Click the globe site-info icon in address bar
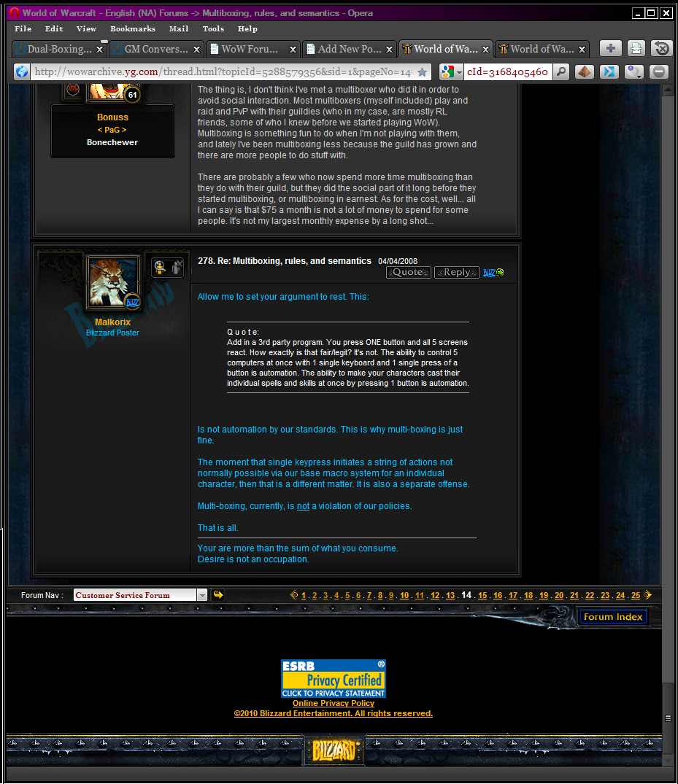The image size is (678, 784). 21,72
